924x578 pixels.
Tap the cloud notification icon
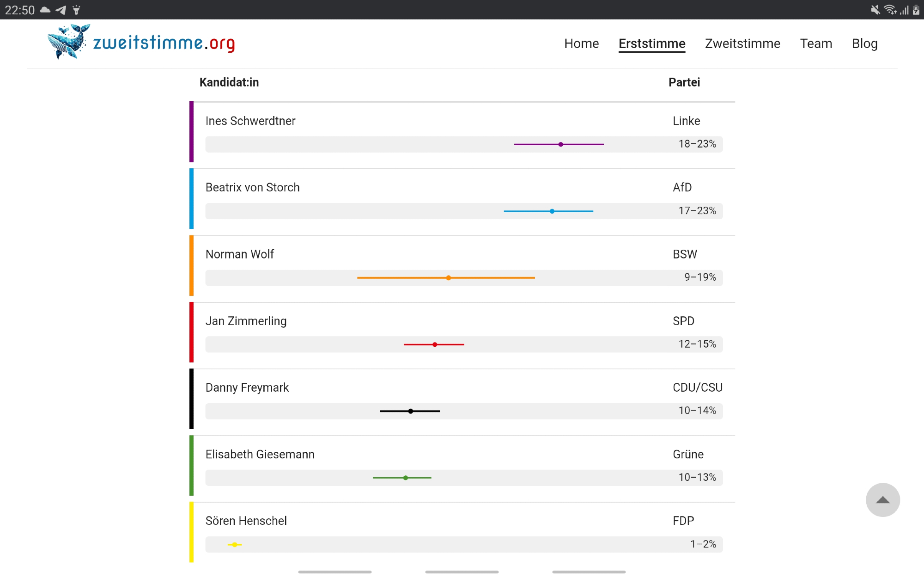[45, 10]
